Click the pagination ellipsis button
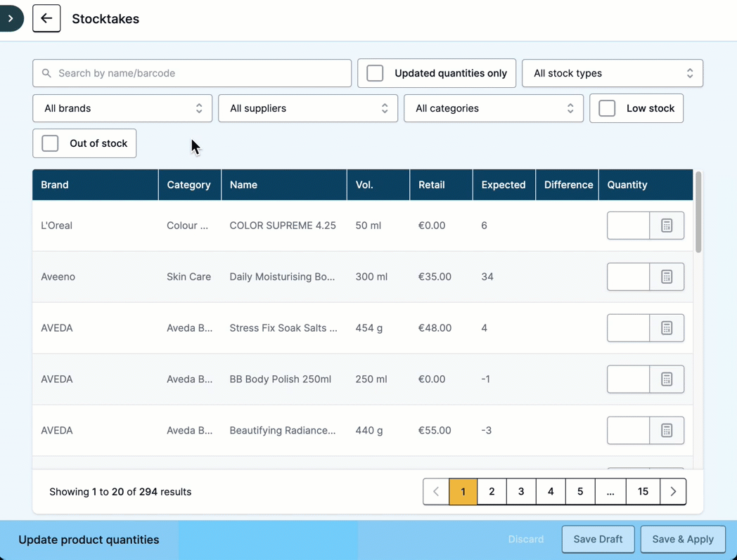737x560 pixels. [x=610, y=491]
